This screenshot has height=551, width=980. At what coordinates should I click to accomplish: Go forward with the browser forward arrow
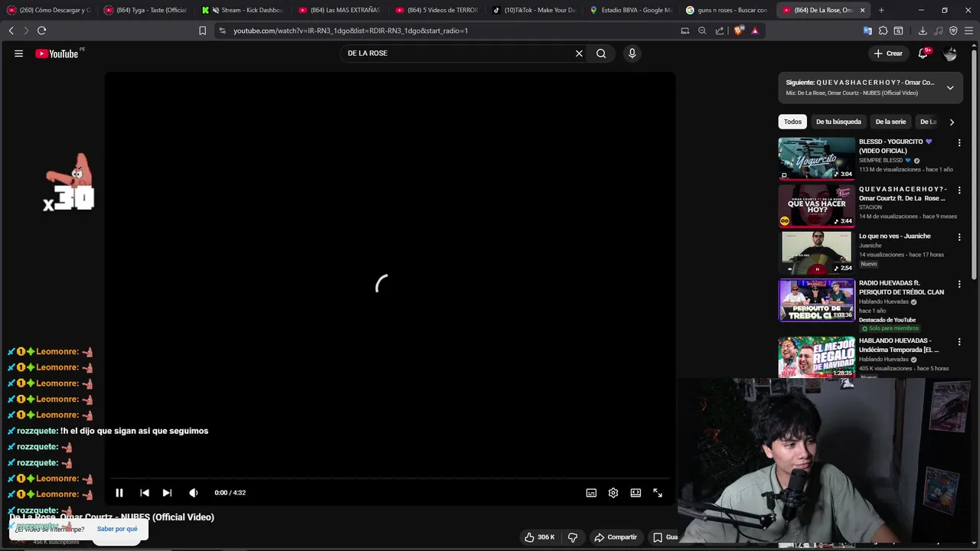(x=25, y=31)
